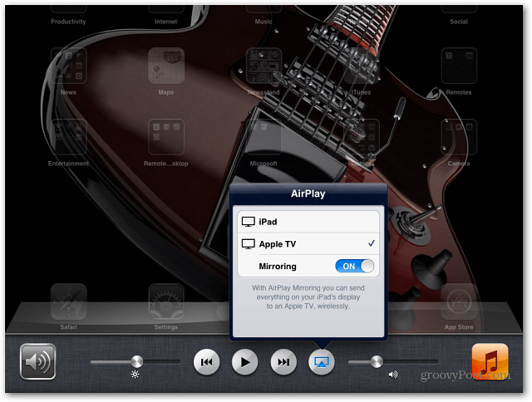The image size is (532, 402).
Task: Play the current track
Action: [244, 362]
